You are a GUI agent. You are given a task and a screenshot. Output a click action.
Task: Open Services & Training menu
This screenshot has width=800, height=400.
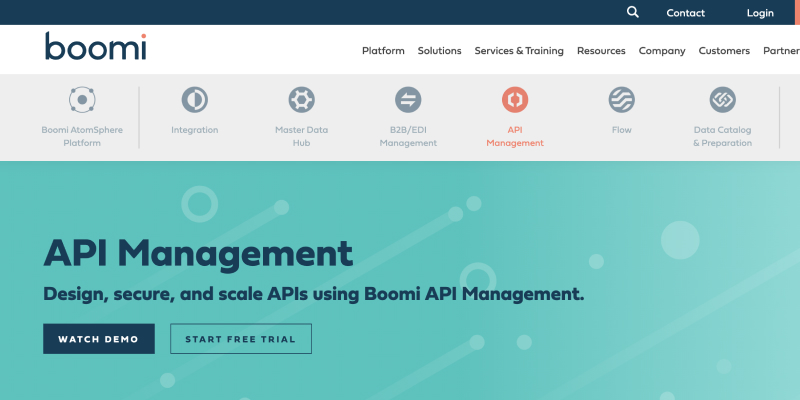(519, 51)
